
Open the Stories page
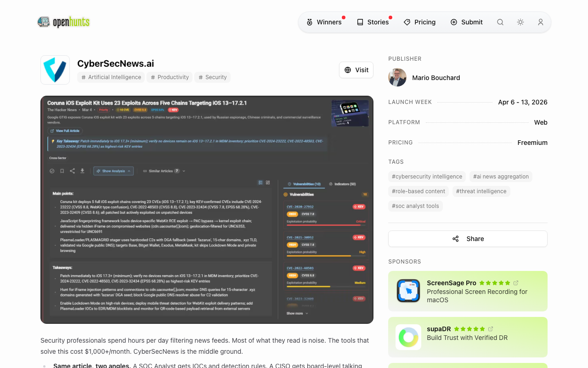pos(373,22)
